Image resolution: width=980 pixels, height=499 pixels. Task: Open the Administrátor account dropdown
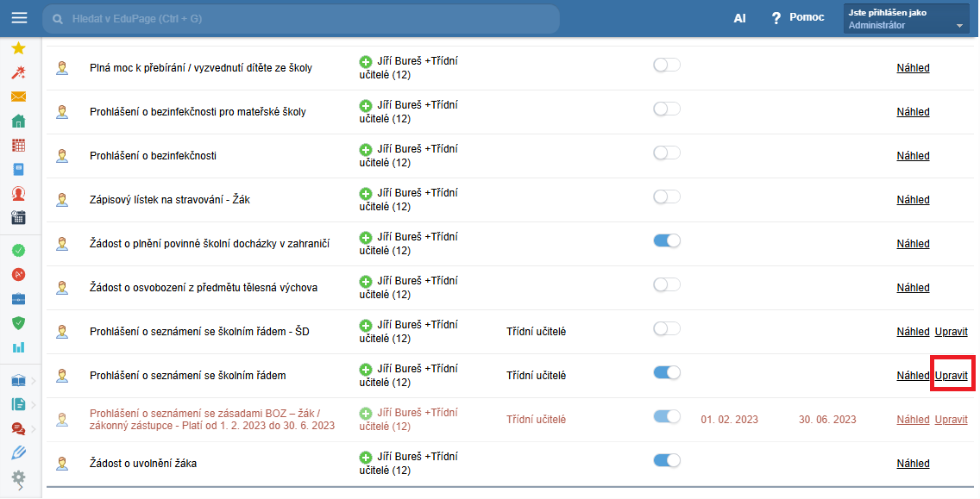click(906, 19)
